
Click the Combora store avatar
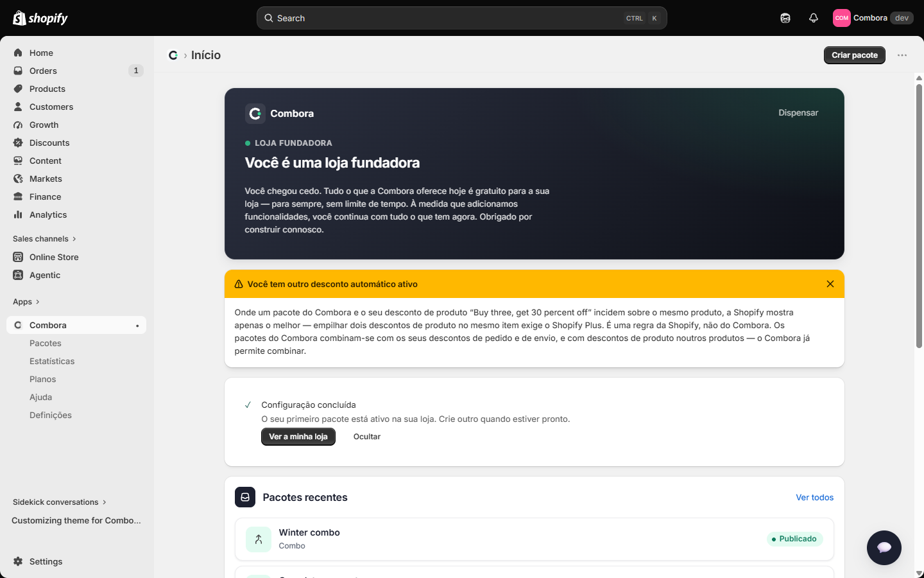tap(842, 18)
